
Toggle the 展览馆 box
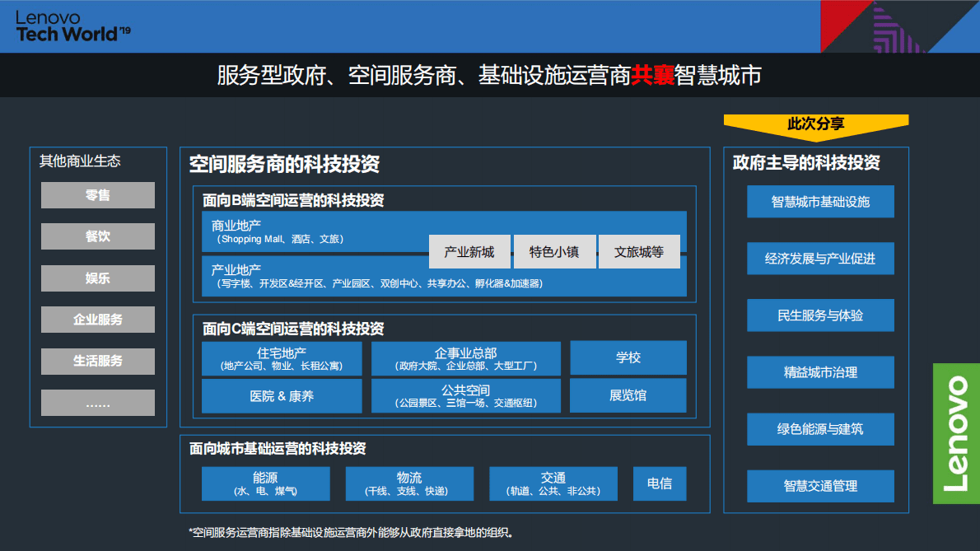click(x=628, y=395)
